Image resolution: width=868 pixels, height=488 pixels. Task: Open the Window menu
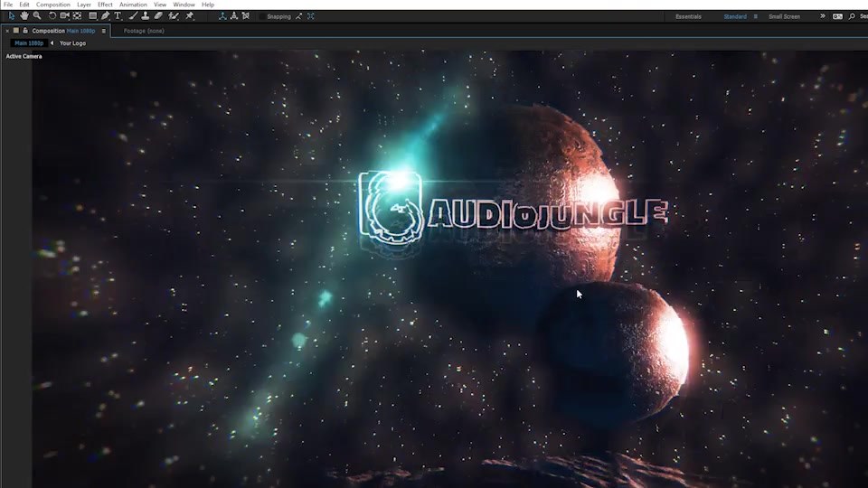coord(184,5)
